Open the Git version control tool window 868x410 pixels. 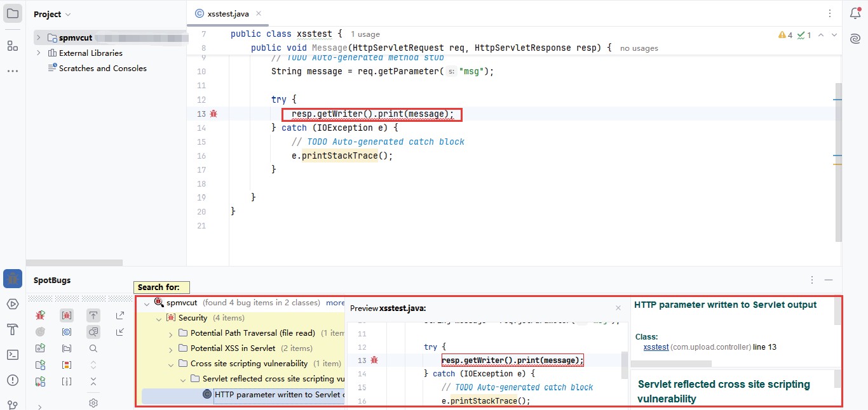click(x=13, y=404)
